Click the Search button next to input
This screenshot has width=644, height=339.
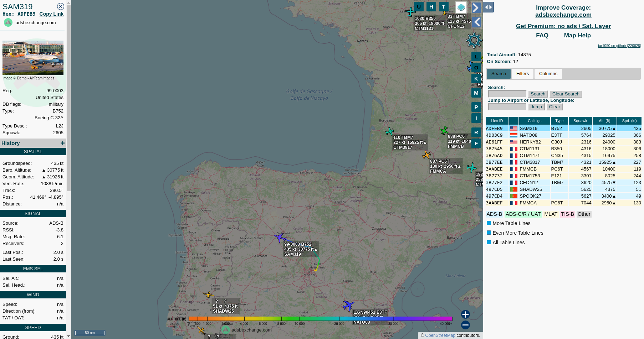click(538, 94)
